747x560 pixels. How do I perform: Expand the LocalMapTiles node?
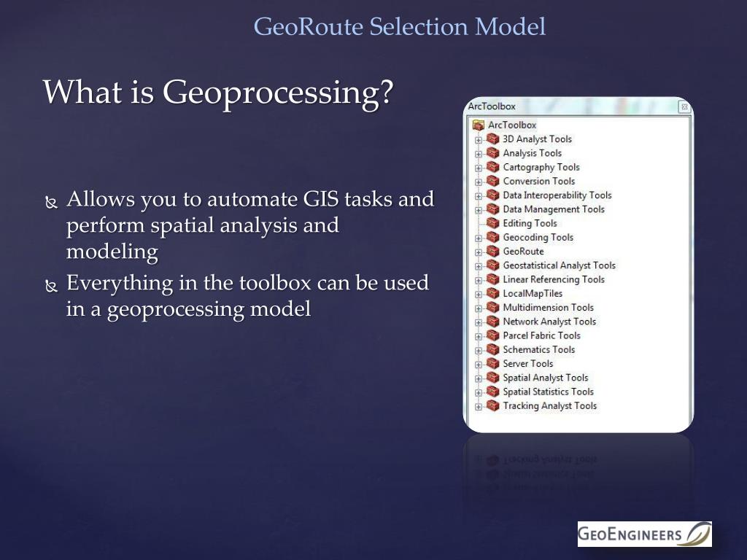[x=479, y=295]
